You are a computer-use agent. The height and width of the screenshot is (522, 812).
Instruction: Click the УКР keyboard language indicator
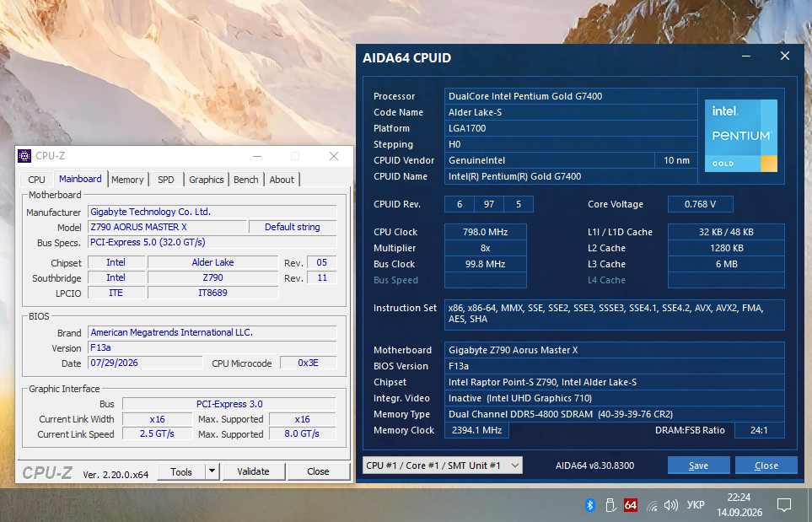[x=696, y=505]
